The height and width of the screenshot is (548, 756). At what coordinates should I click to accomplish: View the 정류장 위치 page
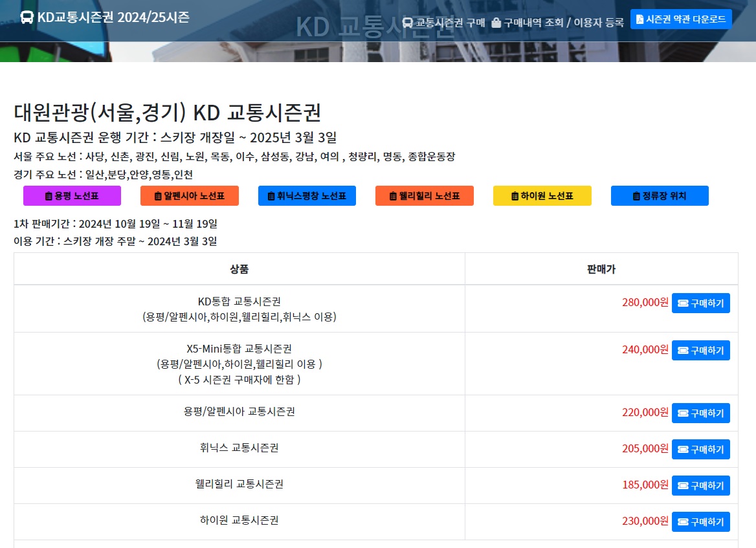coord(660,195)
